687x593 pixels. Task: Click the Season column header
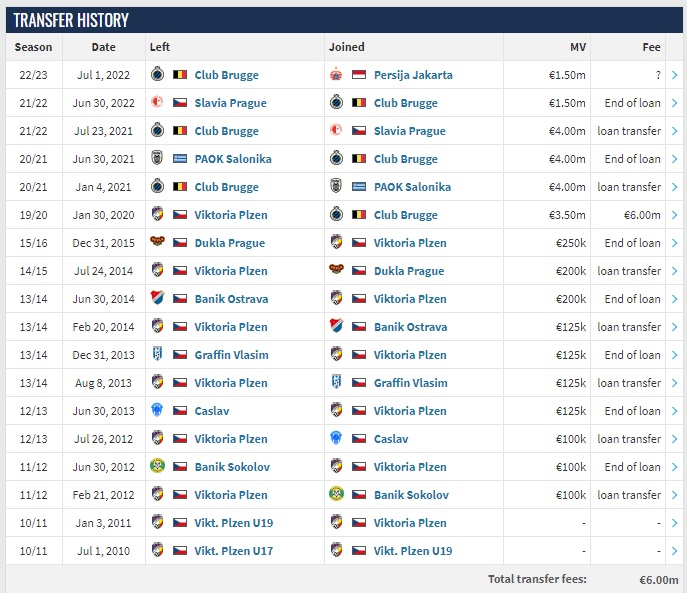[34, 47]
